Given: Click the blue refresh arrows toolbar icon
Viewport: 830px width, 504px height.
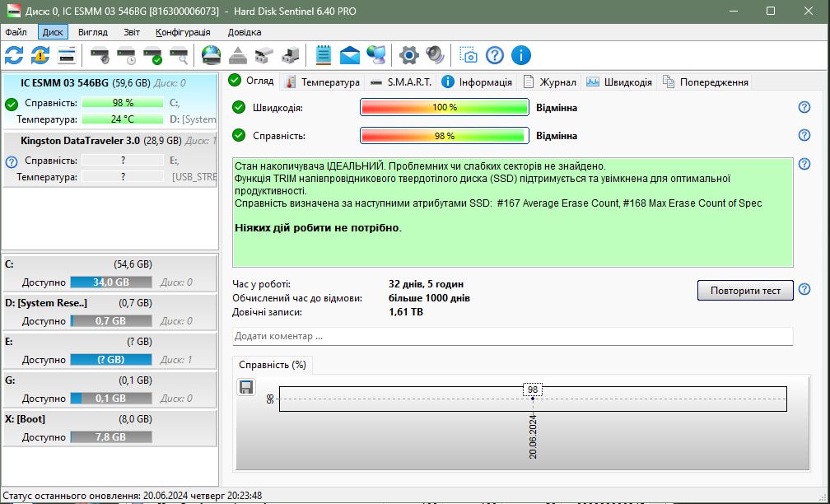Looking at the screenshot, I should [x=14, y=55].
